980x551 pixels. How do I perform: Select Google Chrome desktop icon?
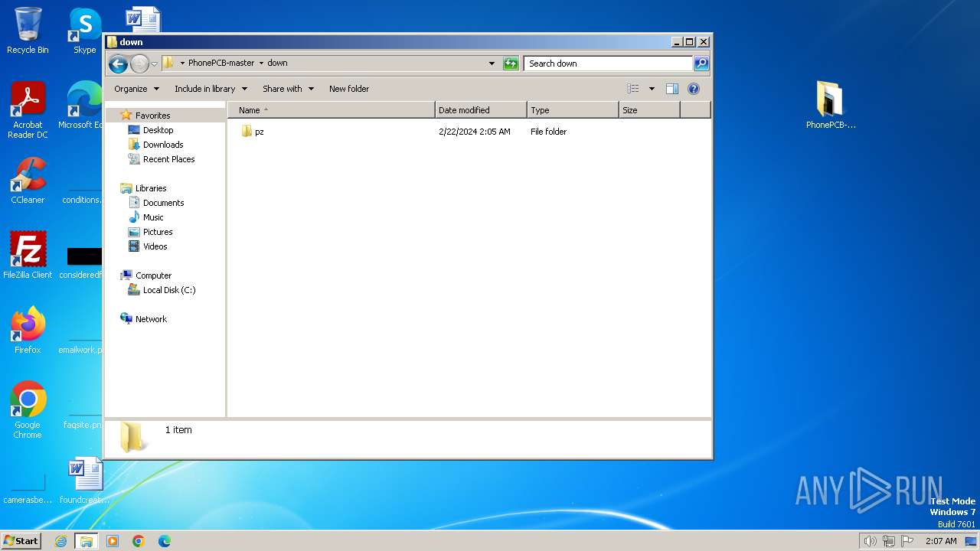click(28, 410)
